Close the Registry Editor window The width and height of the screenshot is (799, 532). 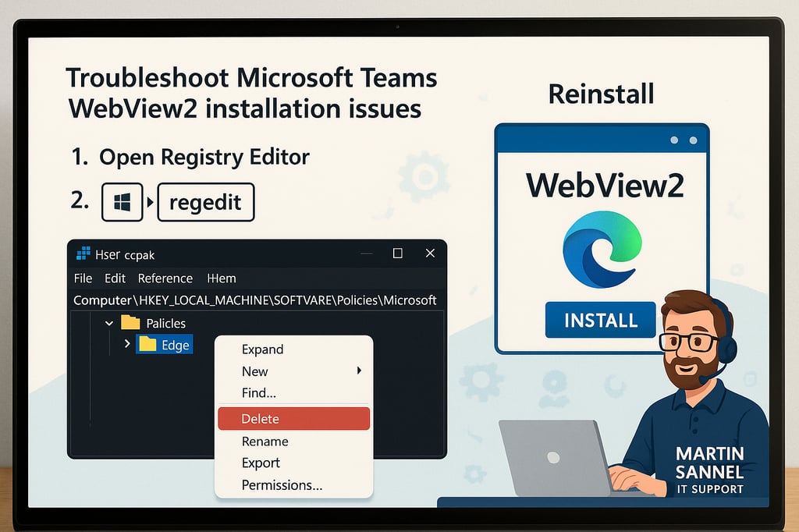(430, 254)
